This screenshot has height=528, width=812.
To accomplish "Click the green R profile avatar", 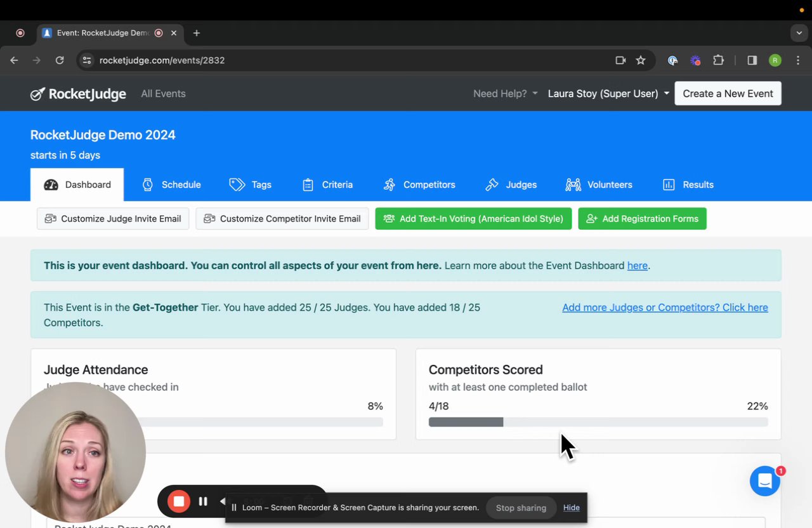I will tap(775, 60).
